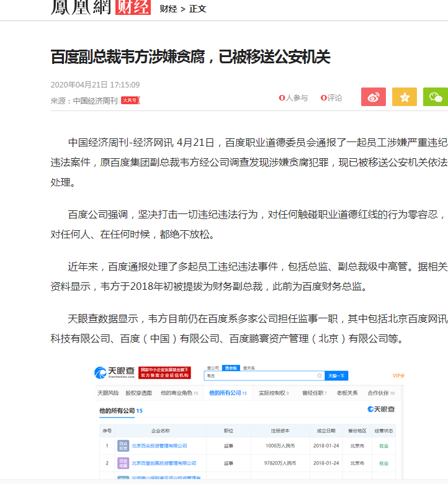
Task: Click the 他的所有公司 15 section heading
Action: click(x=121, y=411)
